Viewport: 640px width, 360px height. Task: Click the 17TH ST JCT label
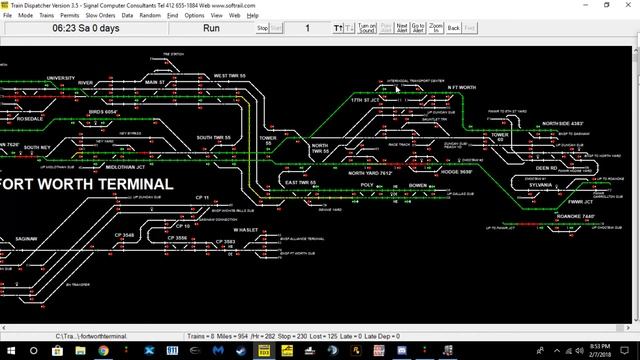(x=365, y=100)
